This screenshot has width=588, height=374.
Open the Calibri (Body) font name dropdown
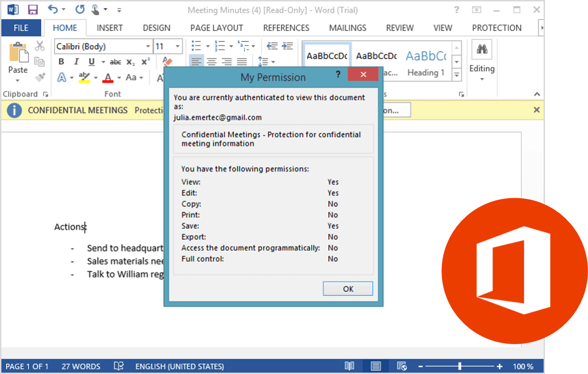(x=148, y=46)
